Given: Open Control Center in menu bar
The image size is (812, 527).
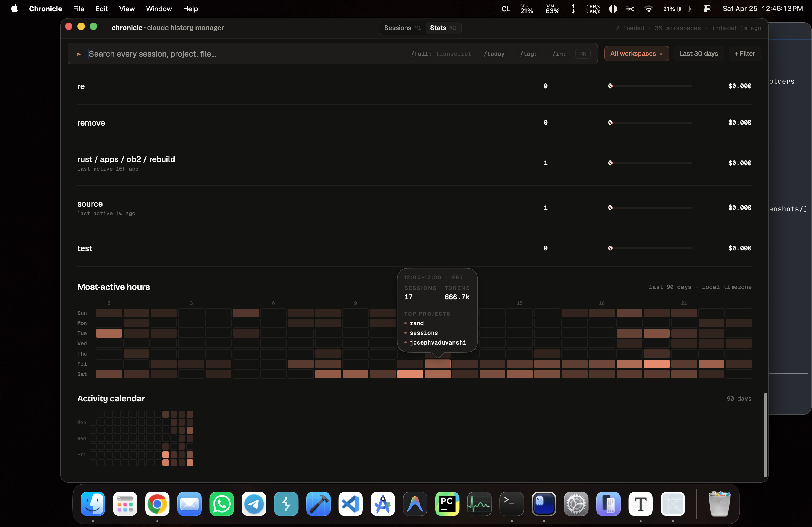Looking at the screenshot, I should click(707, 9).
